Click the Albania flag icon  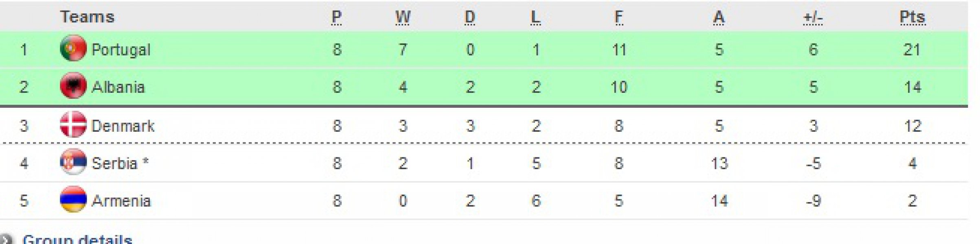point(73,86)
